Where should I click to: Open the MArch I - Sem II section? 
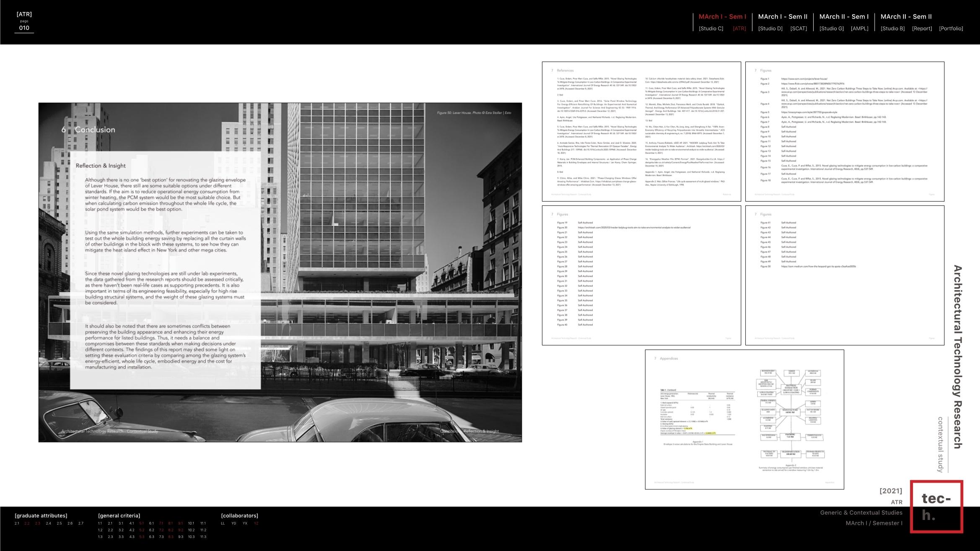point(782,17)
